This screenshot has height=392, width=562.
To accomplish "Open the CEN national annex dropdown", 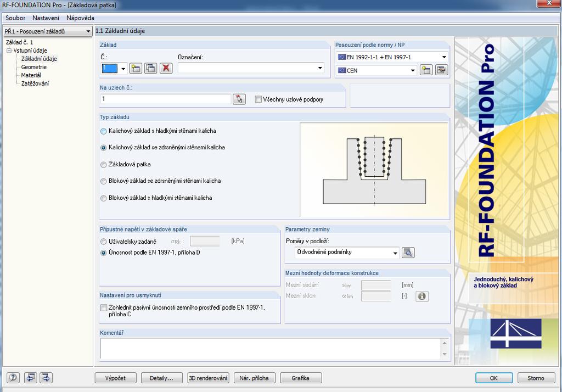I will [x=413, y=71].
